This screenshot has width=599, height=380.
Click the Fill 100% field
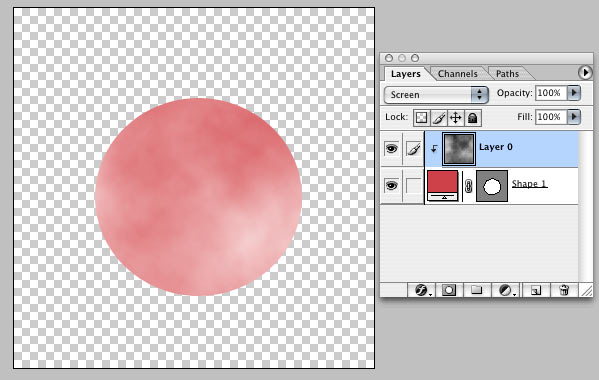tap(551, 117)
